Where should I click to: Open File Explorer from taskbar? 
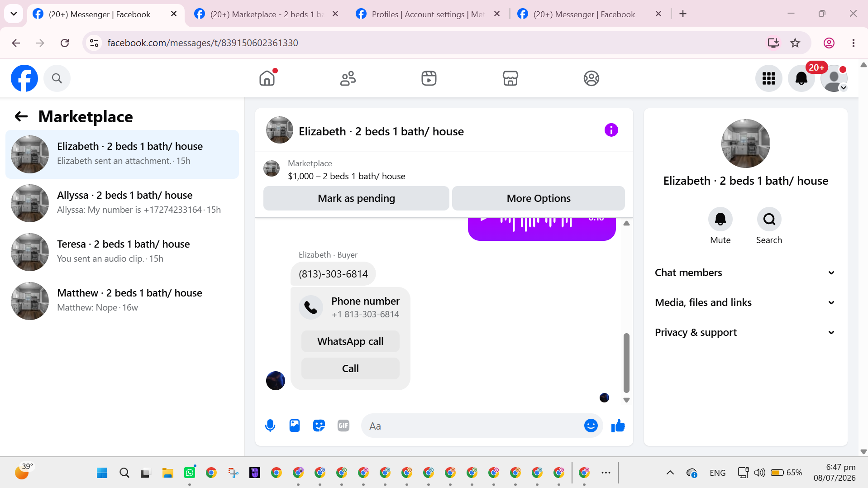(168, 473)
